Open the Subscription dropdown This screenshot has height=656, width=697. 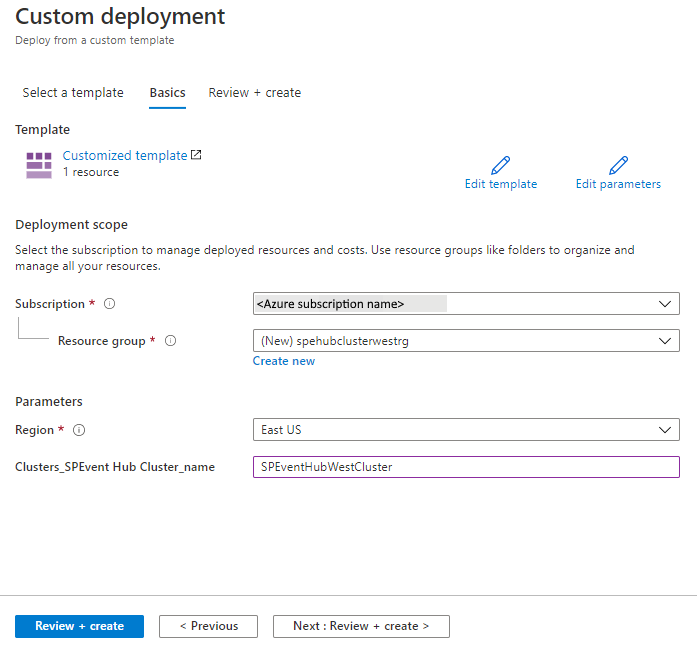point(466,304)
